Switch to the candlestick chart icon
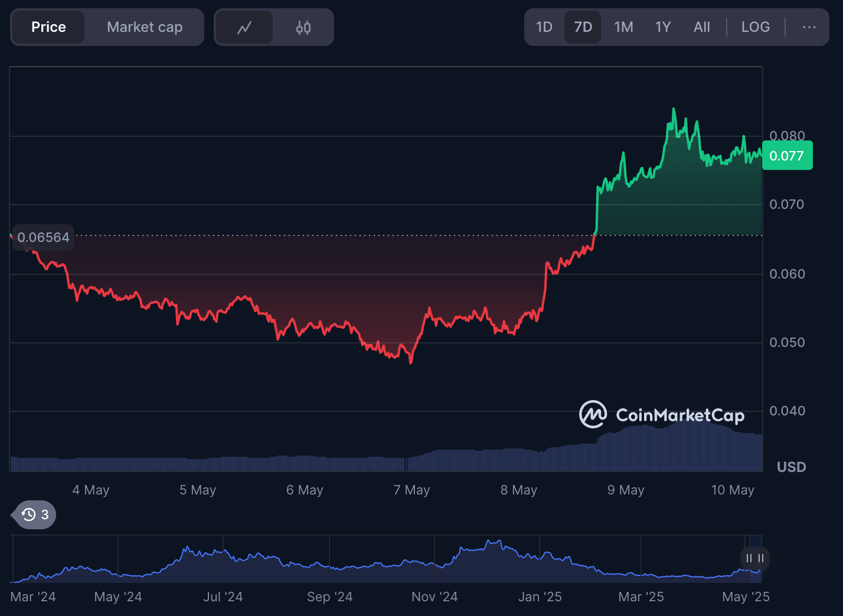 coord(303,27)
